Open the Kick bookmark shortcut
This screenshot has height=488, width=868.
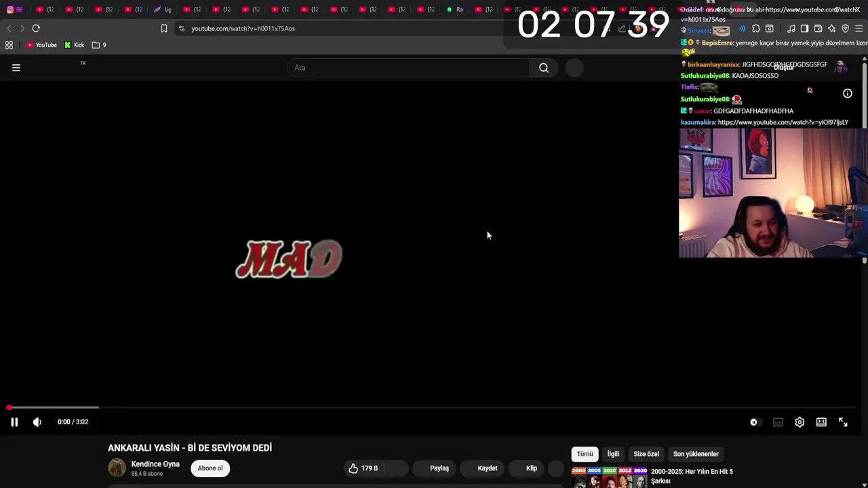74,45
